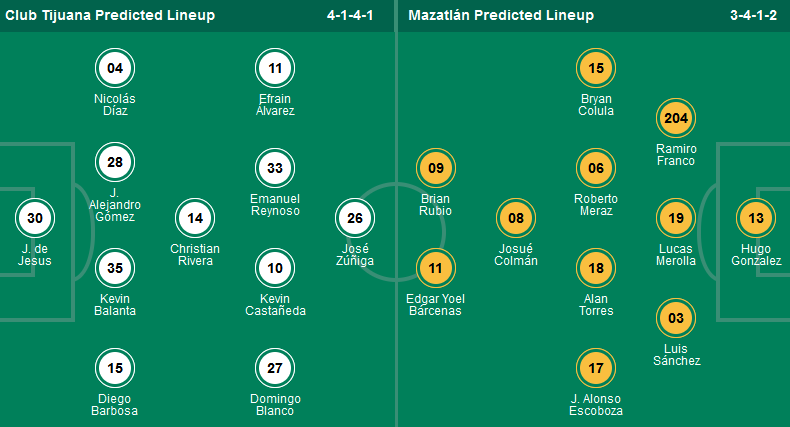Image resolution: width=790 pixels, height=427 pixels.
Task: Click the Mazatlán Predicted Lineup header
Action: point(501,15)
